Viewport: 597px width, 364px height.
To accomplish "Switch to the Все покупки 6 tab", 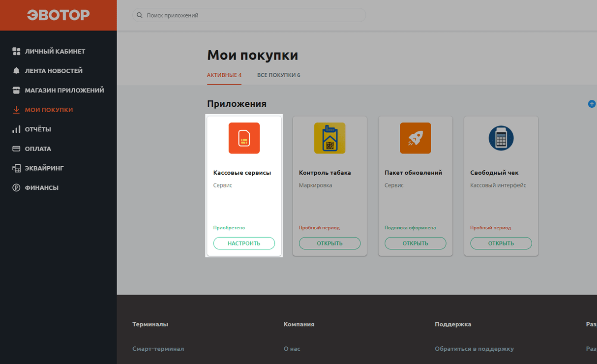I will [279, 75].
